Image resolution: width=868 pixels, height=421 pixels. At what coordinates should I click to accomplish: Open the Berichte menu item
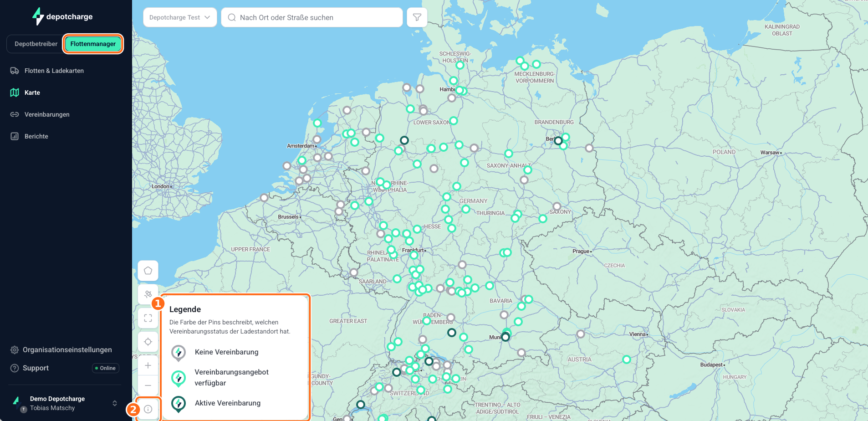pyautogui.click(x=36, y=136)
